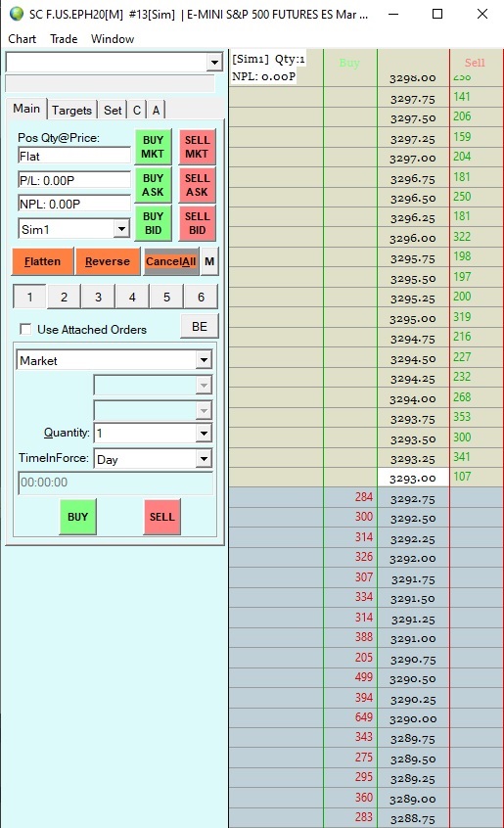The image size is (504, 828).
Task: Click the P/L: 0.00P field
Action: (74, 180)
